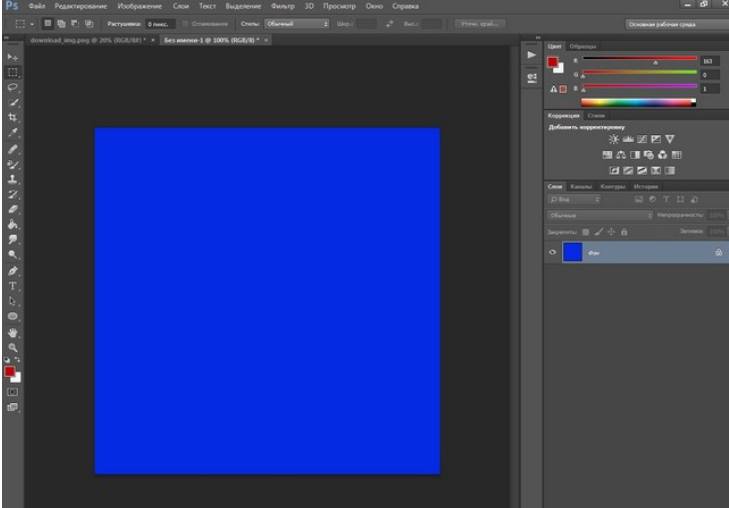Select the Pen tool
729x508 pixels.
point(13,271)
